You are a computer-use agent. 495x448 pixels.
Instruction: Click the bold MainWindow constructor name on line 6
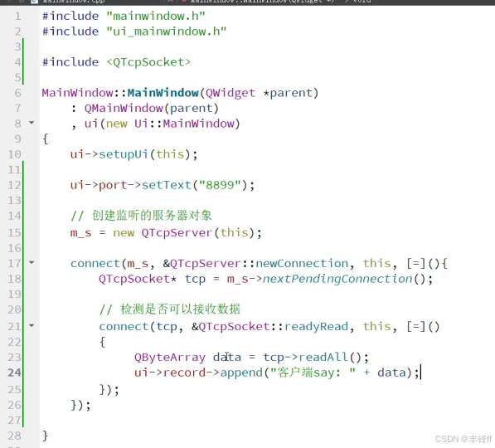click(163, 93)
